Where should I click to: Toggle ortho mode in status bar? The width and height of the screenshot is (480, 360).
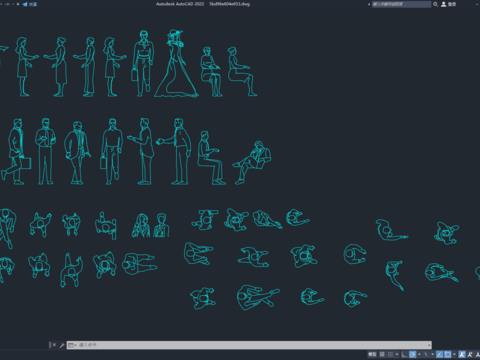click(x=404, y=354)
